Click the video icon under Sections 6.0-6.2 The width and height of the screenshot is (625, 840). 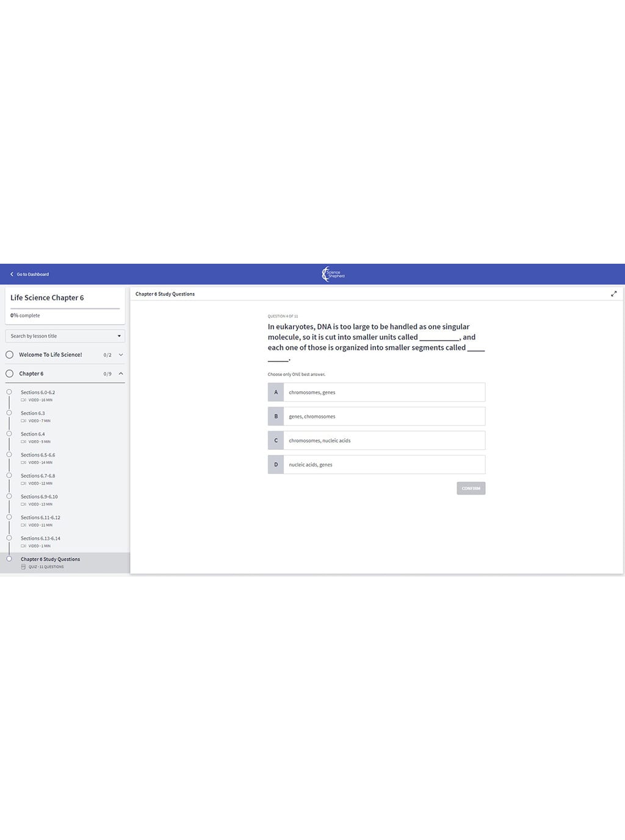(23, 400)
